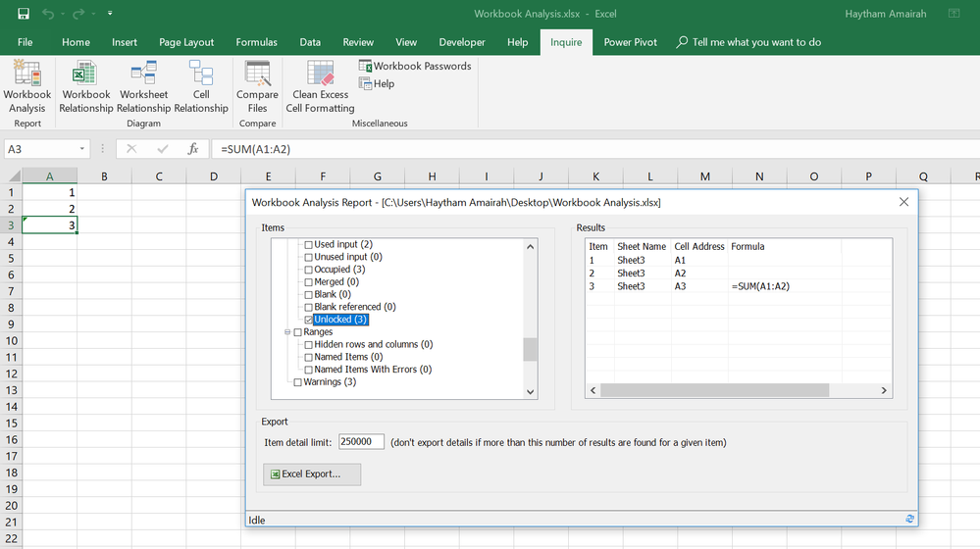Image resolution: width=980 pixels, height=549 pixels.
Task: Click the Excel Export button
Action: coord(312,474)
